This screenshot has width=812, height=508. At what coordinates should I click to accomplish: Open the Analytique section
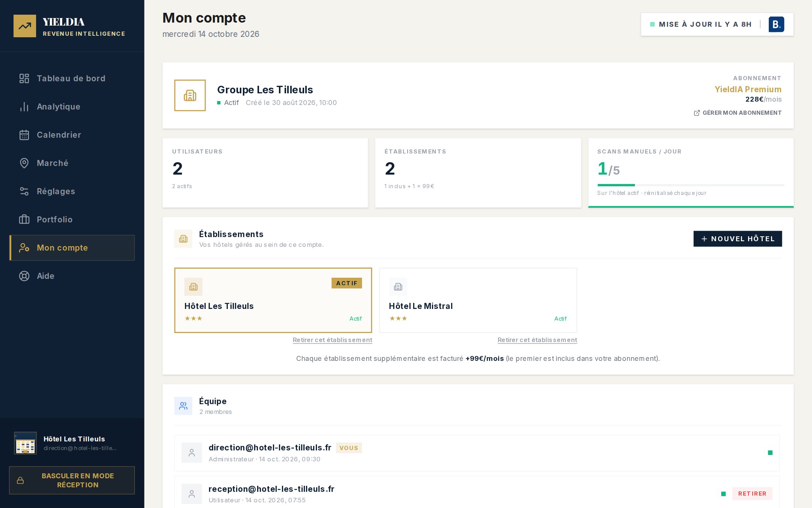(72, 106)
